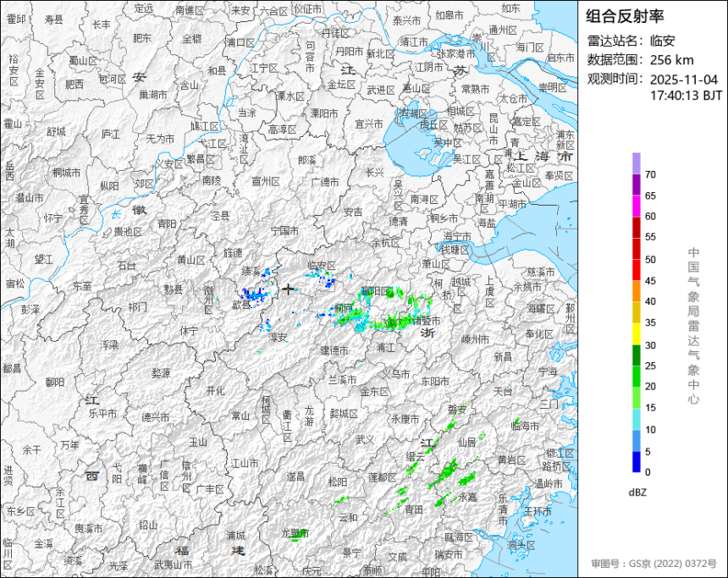
Task: Click the 淳安 map label
Action: 278,338
